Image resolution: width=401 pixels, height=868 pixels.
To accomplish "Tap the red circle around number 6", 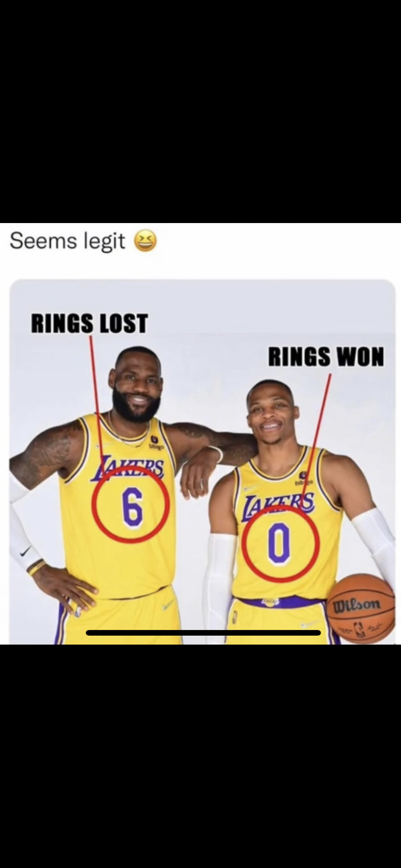I will pyautogui.click(x=130, y=505).
